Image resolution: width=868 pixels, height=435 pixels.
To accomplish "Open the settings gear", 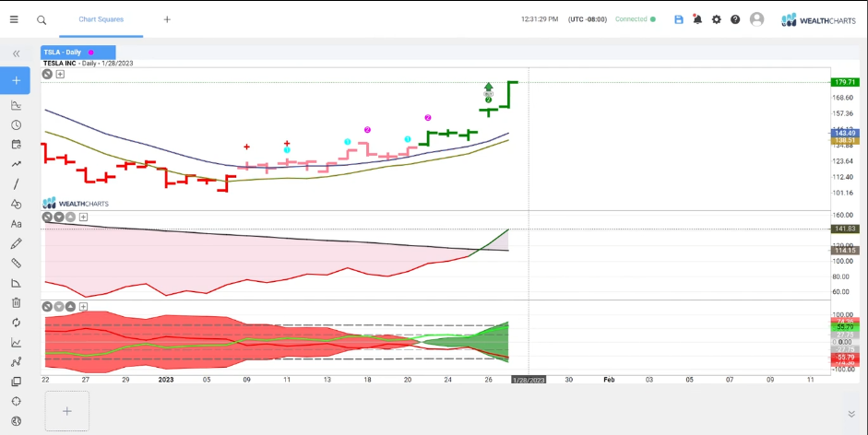I will 717,19.
